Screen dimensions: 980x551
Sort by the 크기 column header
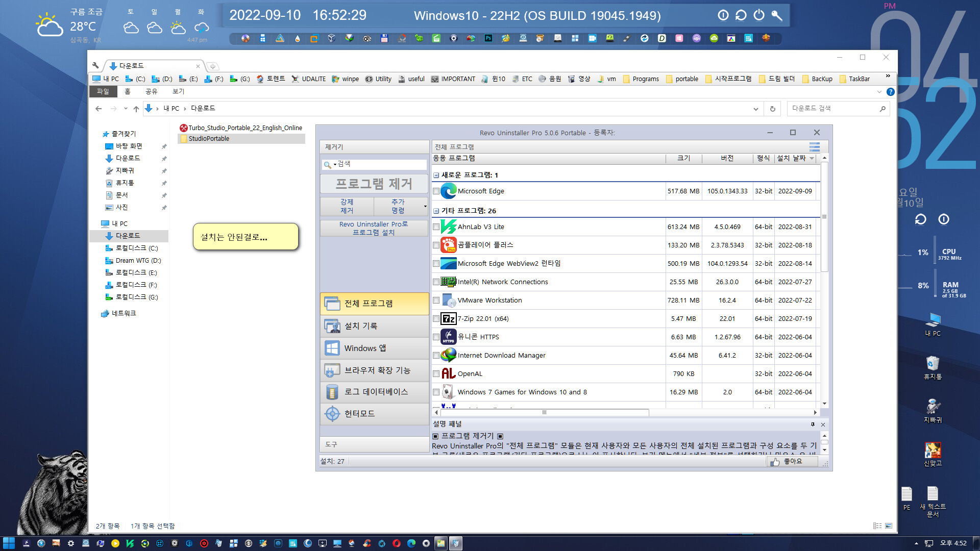point(683,158)
